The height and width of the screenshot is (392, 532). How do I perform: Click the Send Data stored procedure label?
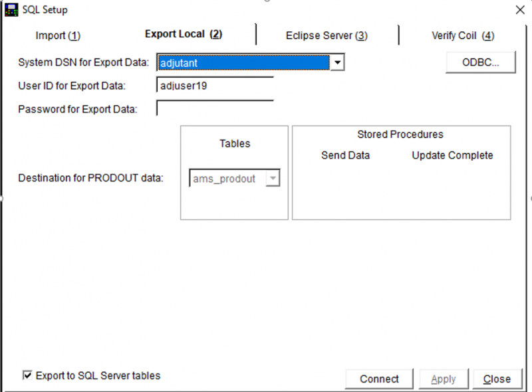pos(345,155)
